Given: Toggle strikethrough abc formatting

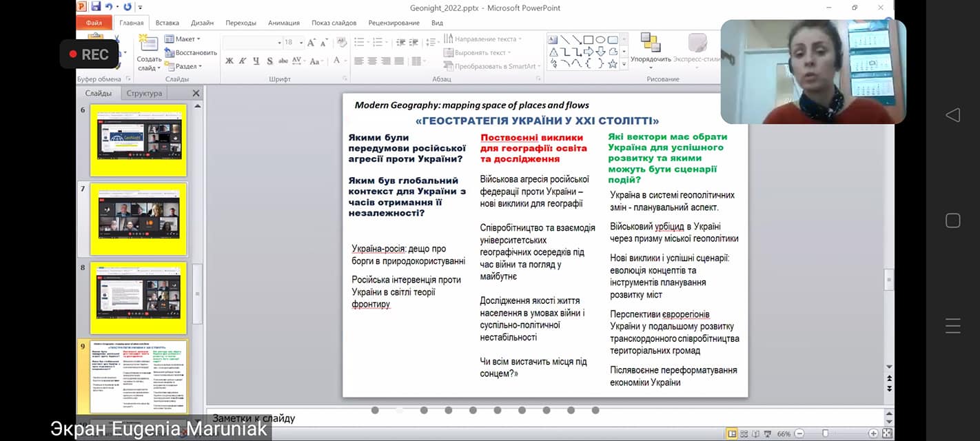Looking at the screenshot, I should pos(283,61).
